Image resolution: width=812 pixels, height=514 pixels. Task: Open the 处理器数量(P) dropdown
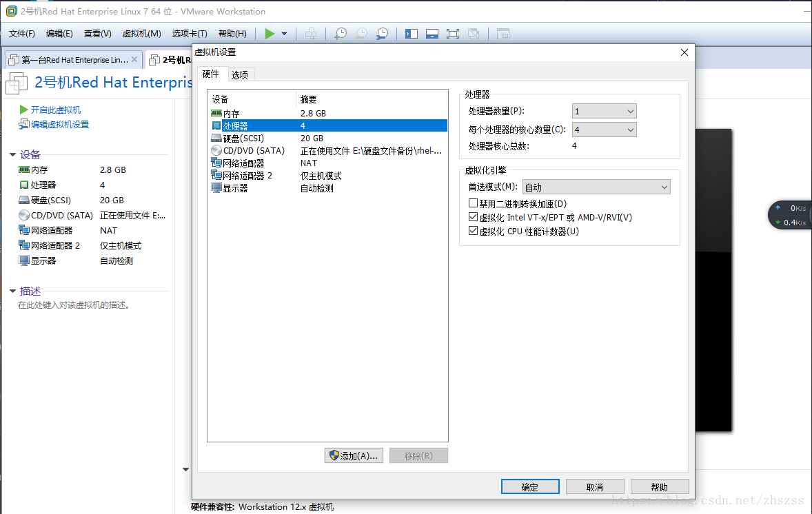click(604, 112)
